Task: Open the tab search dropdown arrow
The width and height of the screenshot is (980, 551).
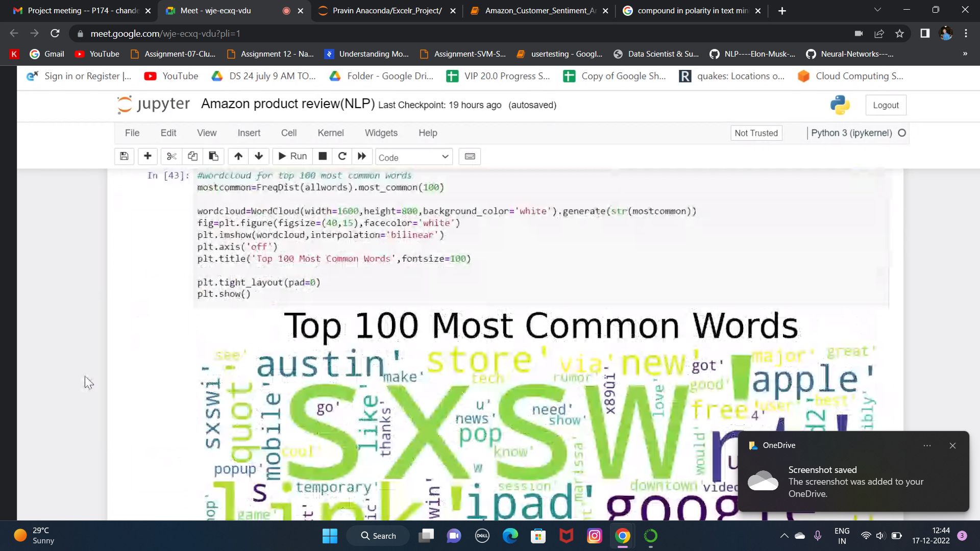Action: coord(877,10)
